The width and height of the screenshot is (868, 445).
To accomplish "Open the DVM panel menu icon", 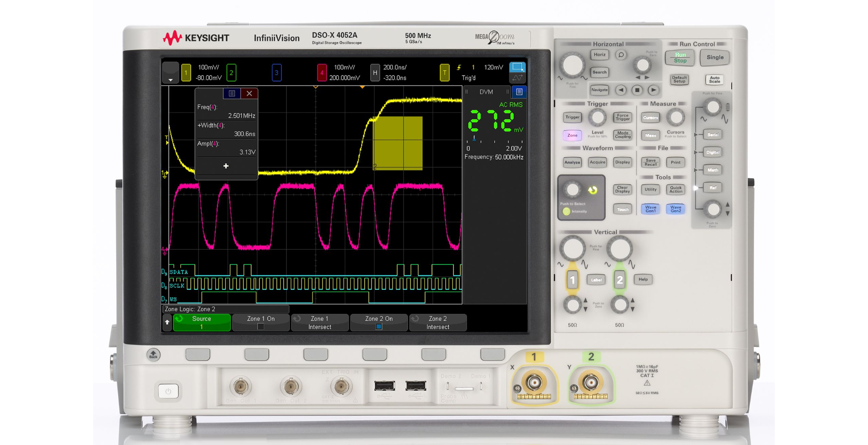I will 519,92.
